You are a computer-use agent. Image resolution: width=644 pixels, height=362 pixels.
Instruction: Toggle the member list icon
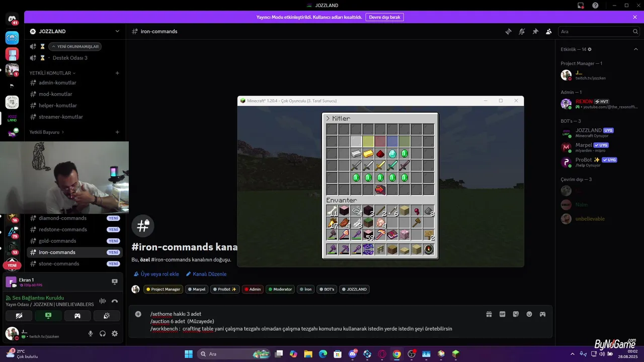coord(549,31)
